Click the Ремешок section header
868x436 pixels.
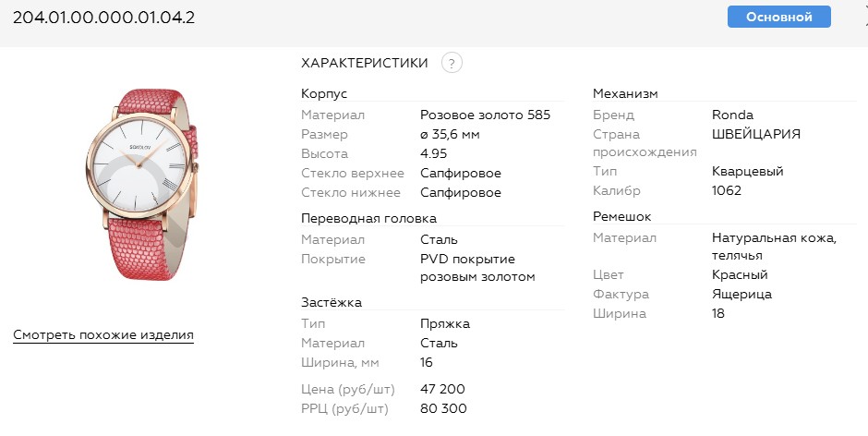pos(621,216)
